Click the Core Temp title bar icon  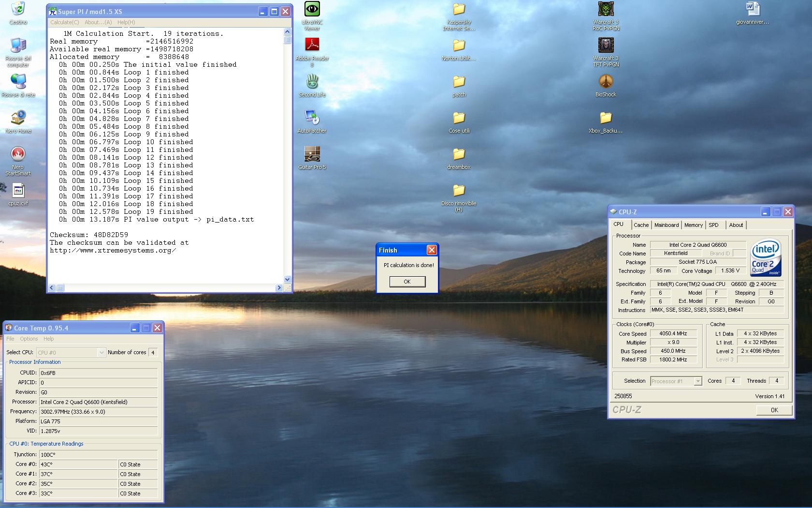click(x=9, y=328)
